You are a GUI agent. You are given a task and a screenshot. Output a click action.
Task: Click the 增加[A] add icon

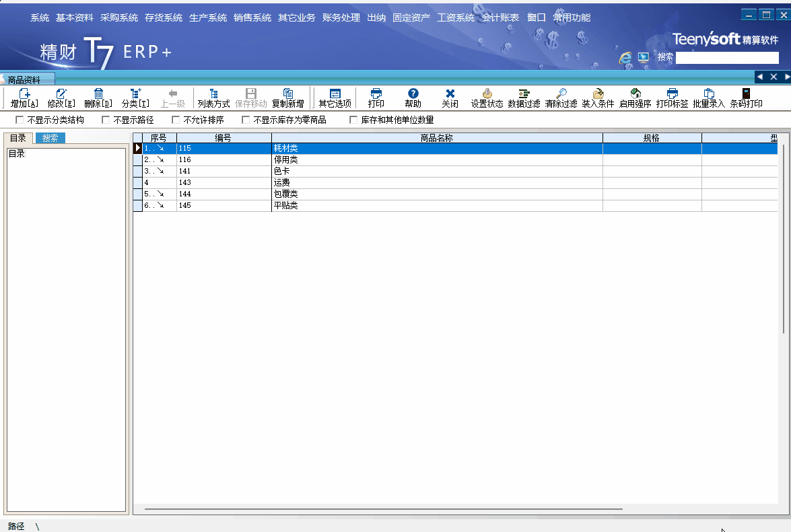[24, 93]
